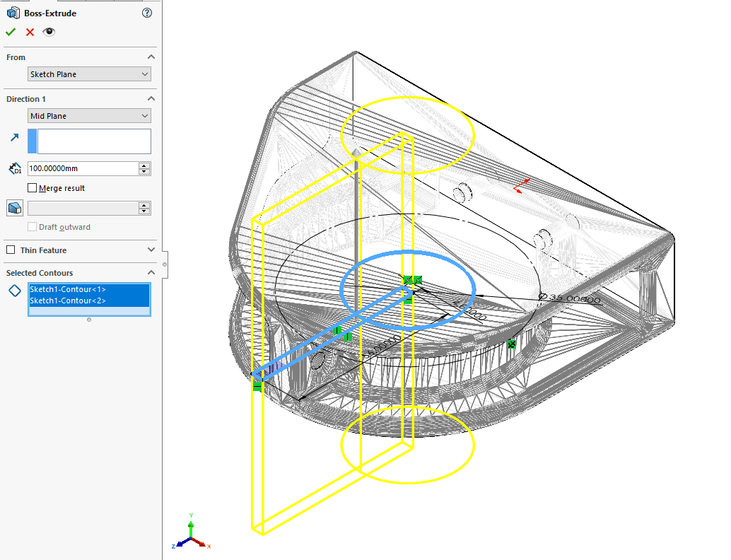Click the Draft On/Off icon

pyautogui.click(x=14, y=207)
